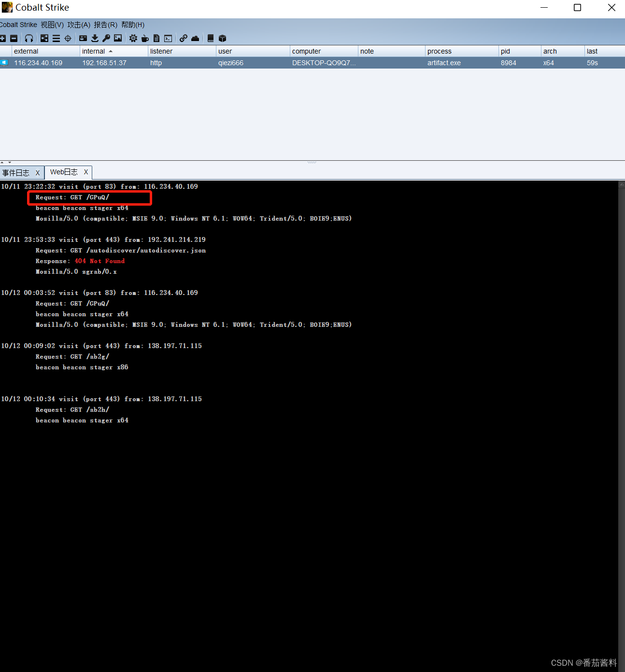Click the cloud manage web server icon
The height and width of the screenshot is (672, 625).
[x=195, y=38]
